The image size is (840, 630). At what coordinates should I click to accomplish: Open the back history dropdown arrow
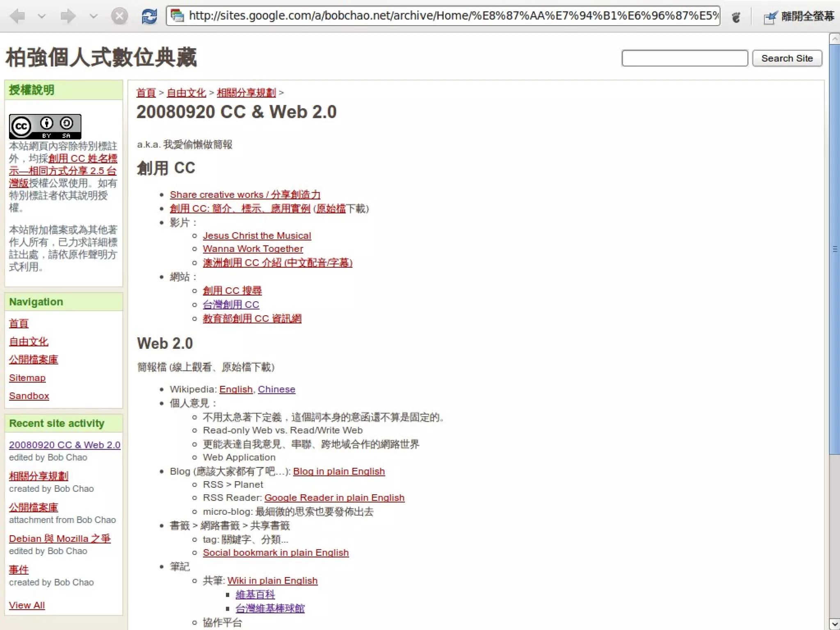point(41,16)
